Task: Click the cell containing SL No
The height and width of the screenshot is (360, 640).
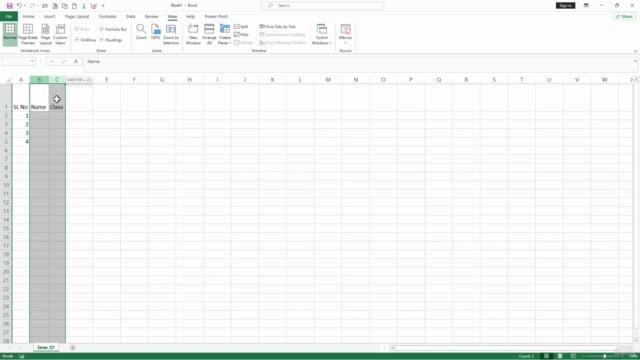Action: 21,98
